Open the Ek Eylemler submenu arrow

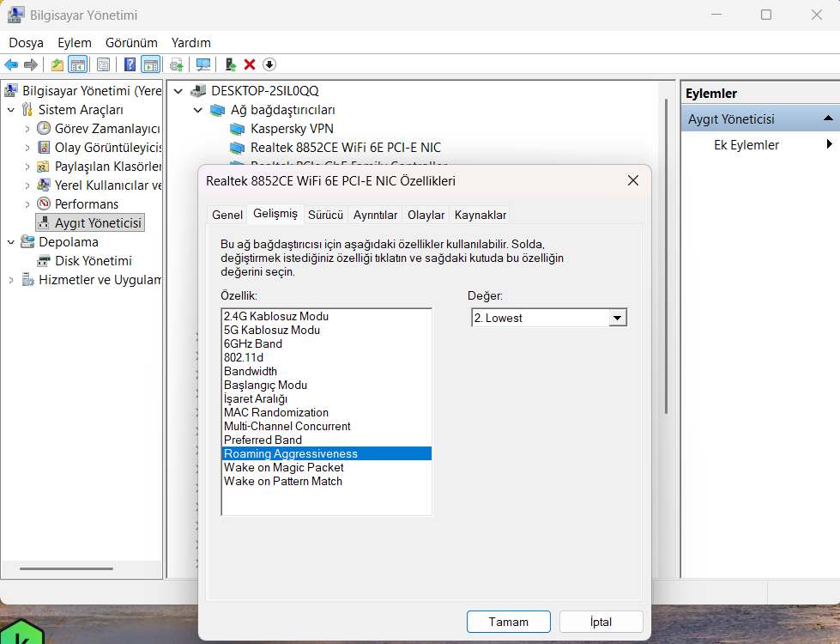click(830, 143)
